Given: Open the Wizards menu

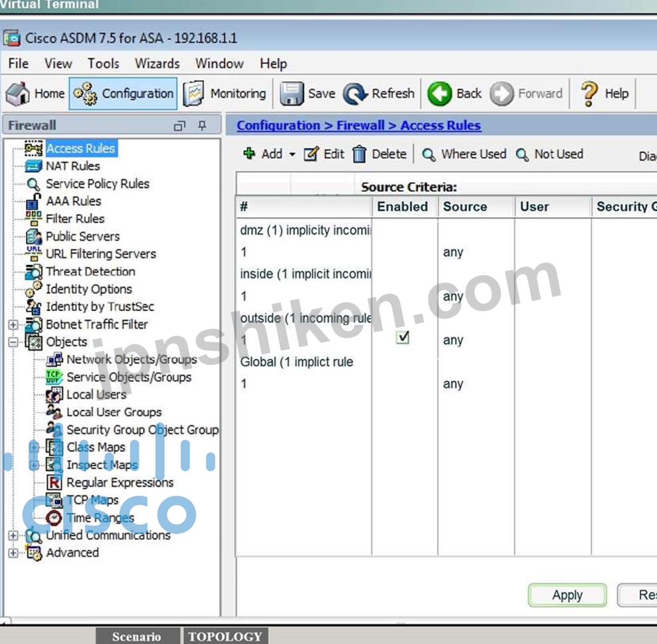Looking at the screenshot, I should [157, 64].
